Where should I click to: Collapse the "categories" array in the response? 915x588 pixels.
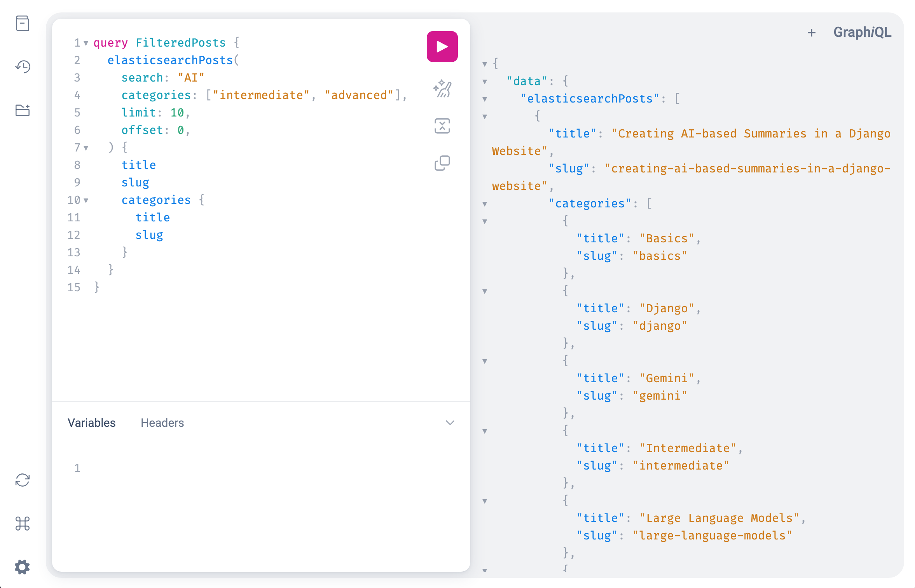[485, 204]
